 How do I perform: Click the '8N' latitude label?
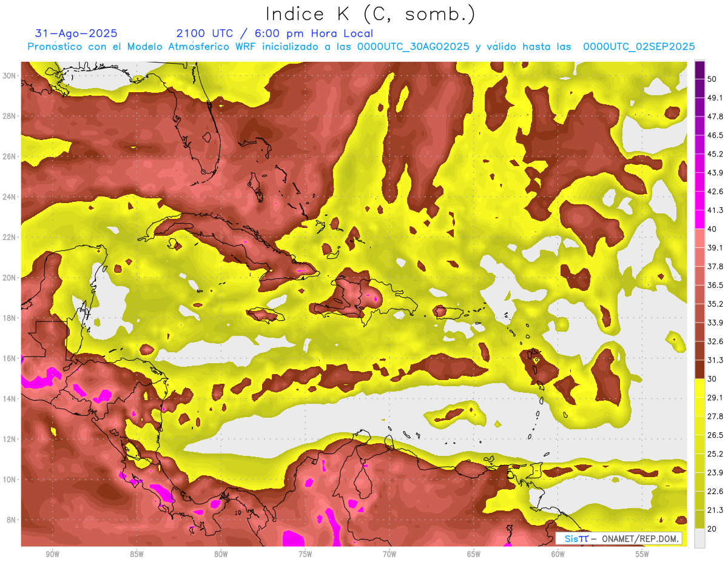(x=12, y=520)
